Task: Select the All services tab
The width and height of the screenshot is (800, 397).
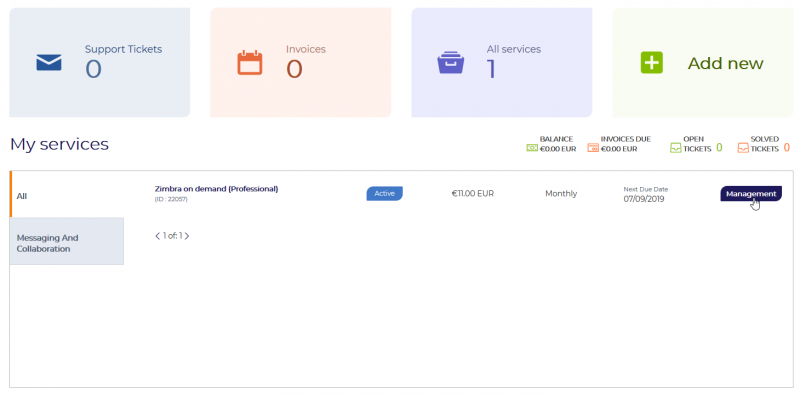Action: coord(67,194)
